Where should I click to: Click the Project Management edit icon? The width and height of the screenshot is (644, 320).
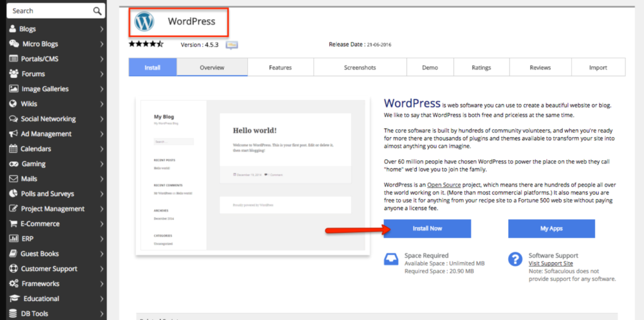14,209
